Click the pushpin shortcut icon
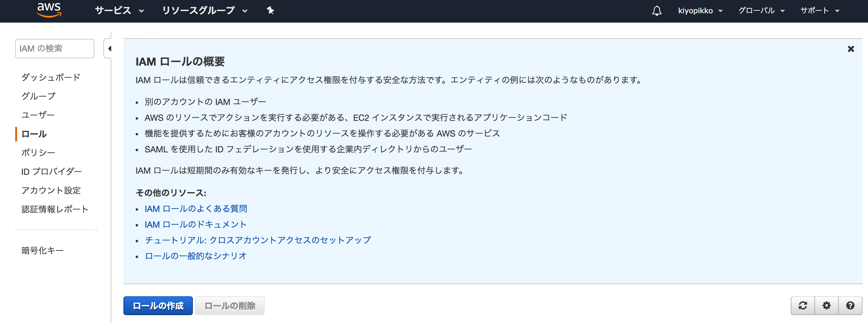868x323 pixels. (270, 10)
